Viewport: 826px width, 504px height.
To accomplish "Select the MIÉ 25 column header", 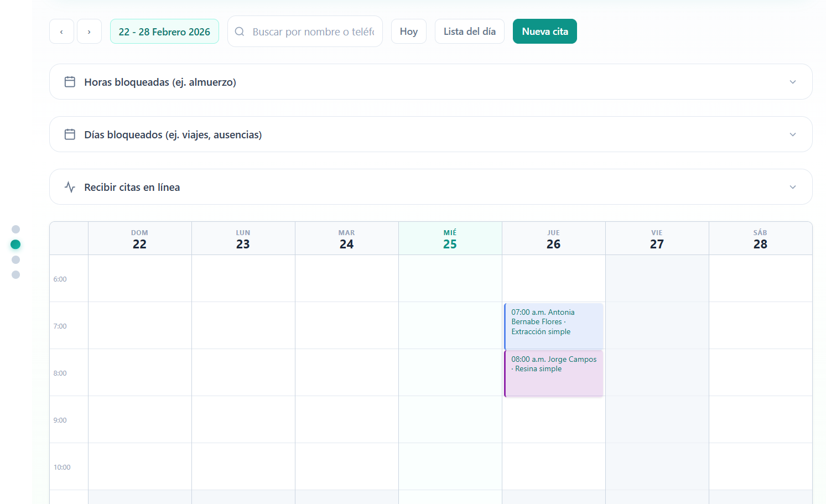I will point(450,238).
